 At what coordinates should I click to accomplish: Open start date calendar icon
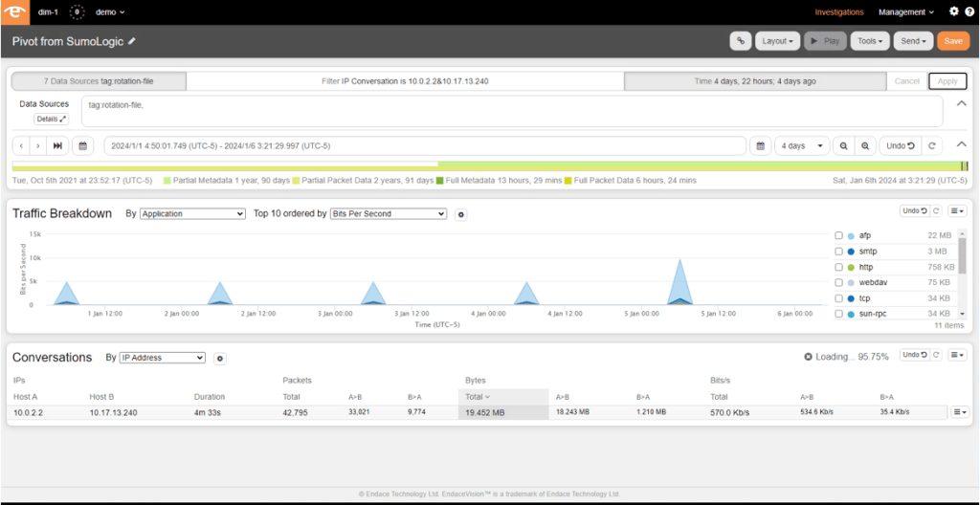(x=82, y=145)
